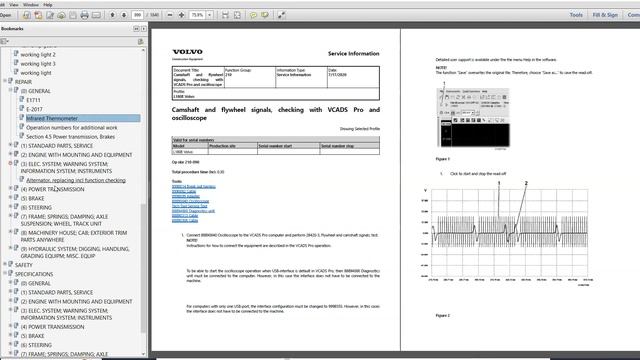Click the Read mode expand icon
This screenshot has height=360, width=640.
[x=281, y=15]
